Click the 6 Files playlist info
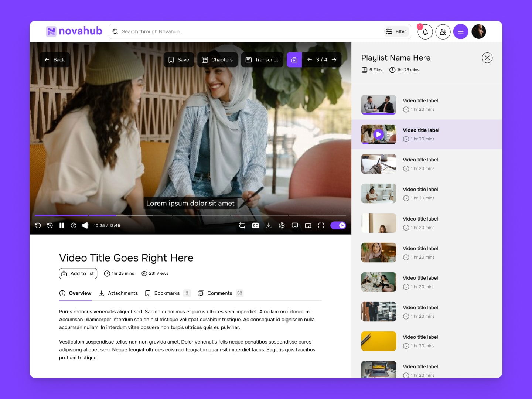The width and height of the screenshot is (532, 399). [372, 70]
